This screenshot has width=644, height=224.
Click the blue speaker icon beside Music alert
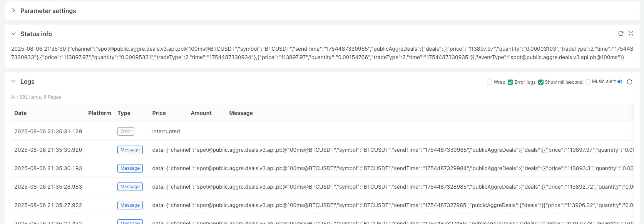point(620,81)
